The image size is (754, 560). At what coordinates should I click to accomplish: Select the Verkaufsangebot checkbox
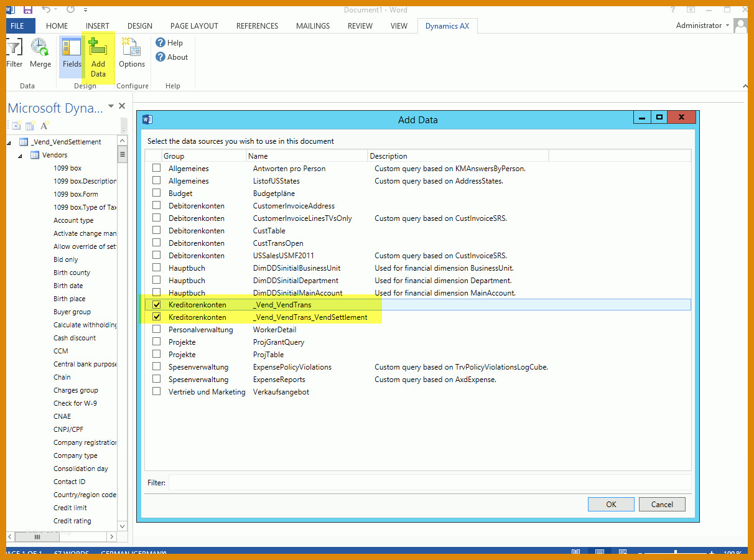click(x=157, y=391)
